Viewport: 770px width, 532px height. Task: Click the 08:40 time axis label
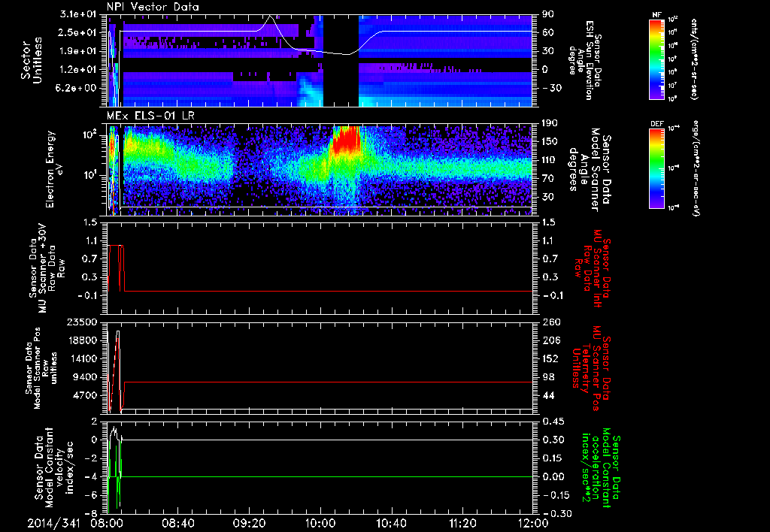pos(177,523)
